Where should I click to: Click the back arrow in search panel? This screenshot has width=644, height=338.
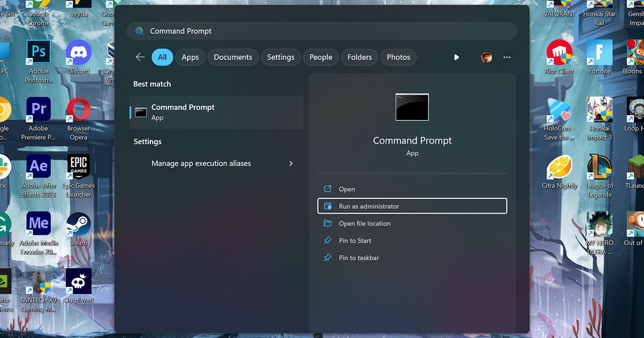tap(140, 57)
